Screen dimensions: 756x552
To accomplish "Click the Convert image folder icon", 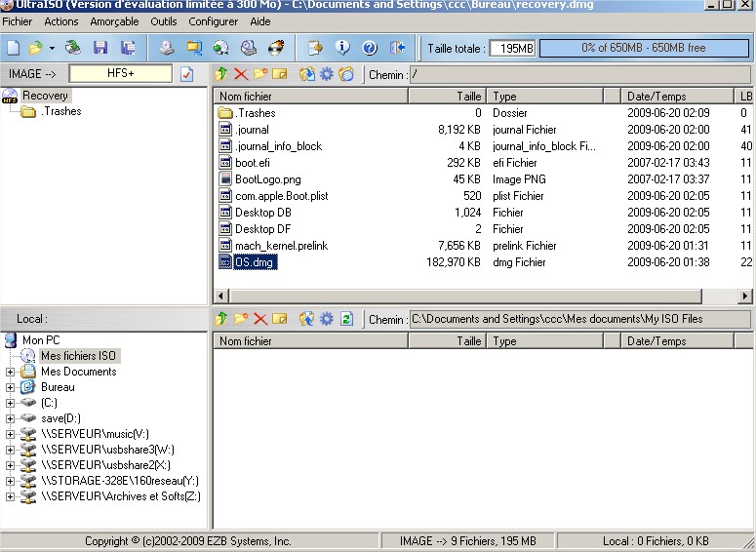I will tap(194, 48).
